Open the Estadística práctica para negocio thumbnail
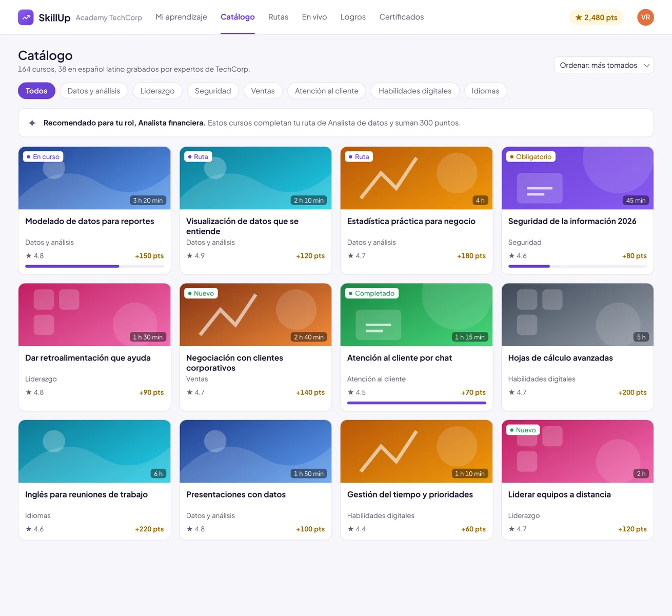 coord(417,178)
